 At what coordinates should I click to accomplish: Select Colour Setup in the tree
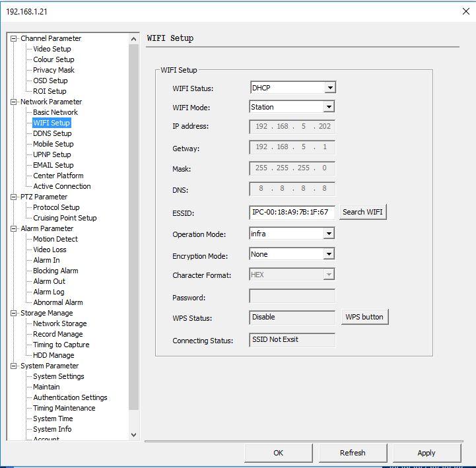coord(53,59)
